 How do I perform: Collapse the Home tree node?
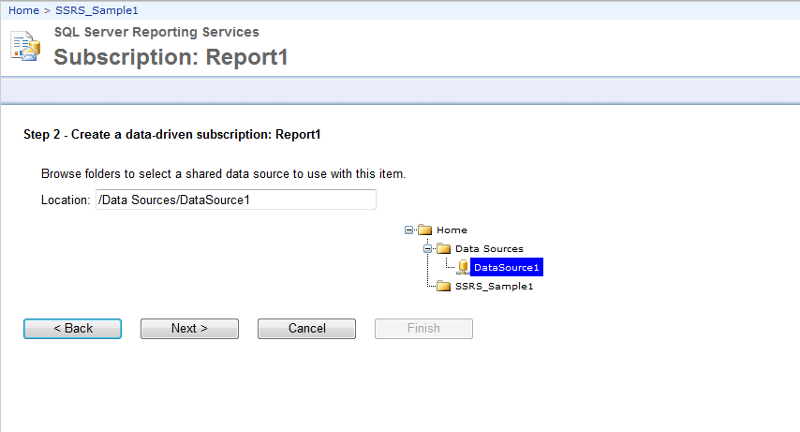[409, 230]
